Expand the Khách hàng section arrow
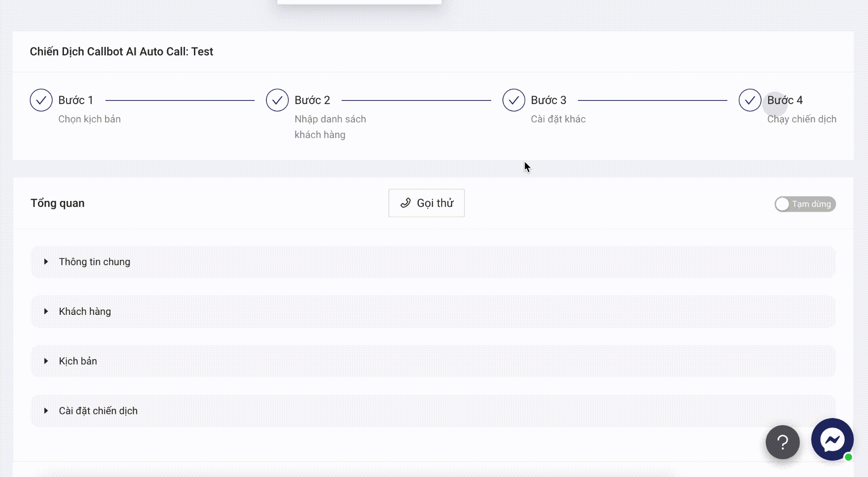This screenshot has width=868, height=477. tap(46, 311)
